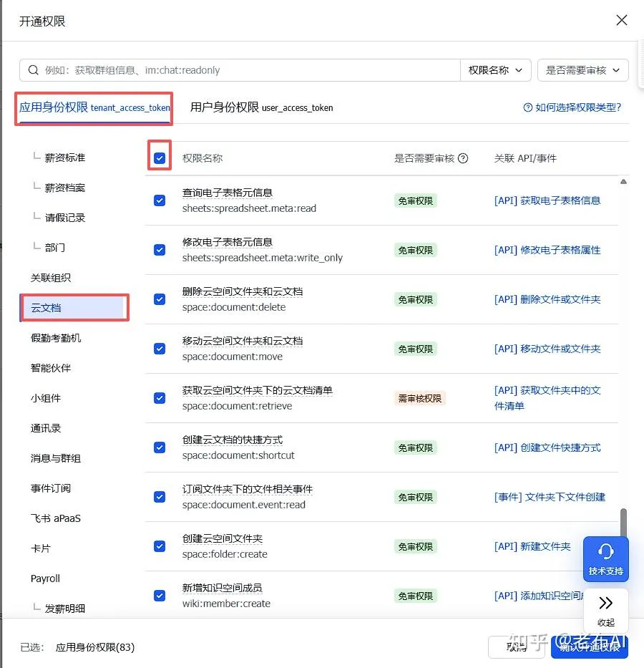Click the question icon for 如何选择权限类型
Image resolution: width=644 pixels, height=668 pixels.
(x=528, y=107)
